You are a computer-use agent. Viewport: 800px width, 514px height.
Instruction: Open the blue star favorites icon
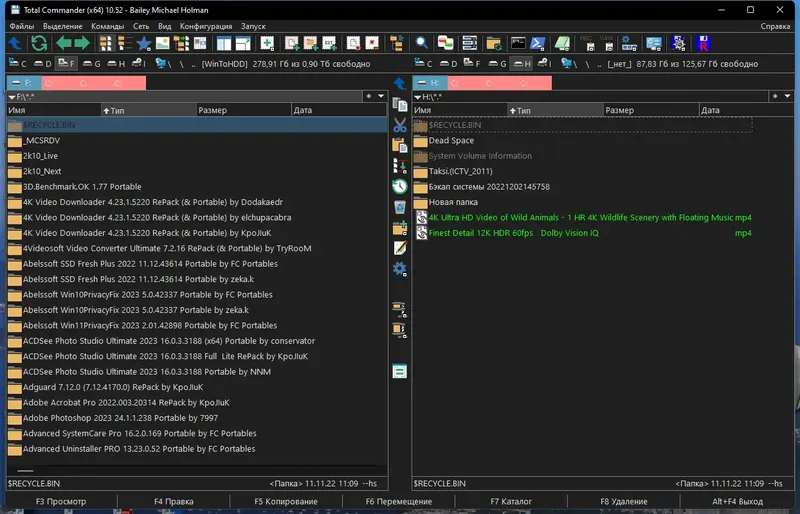pos(144,43)
